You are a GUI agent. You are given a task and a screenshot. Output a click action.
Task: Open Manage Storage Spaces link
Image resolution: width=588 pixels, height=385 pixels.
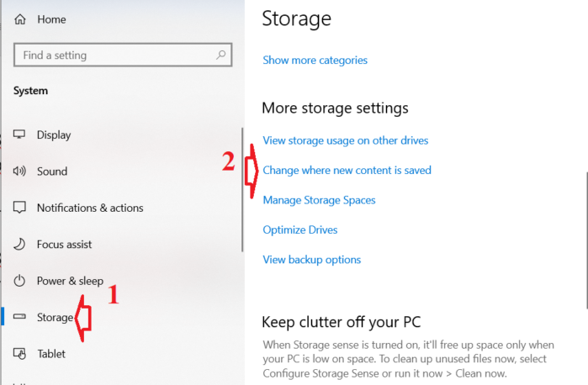[x=319, y=200]
